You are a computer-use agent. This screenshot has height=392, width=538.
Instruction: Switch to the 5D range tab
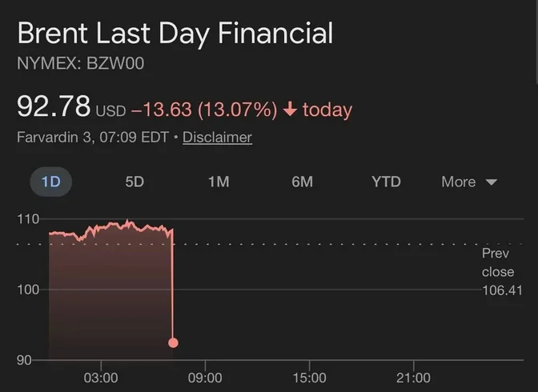[134, 182]
